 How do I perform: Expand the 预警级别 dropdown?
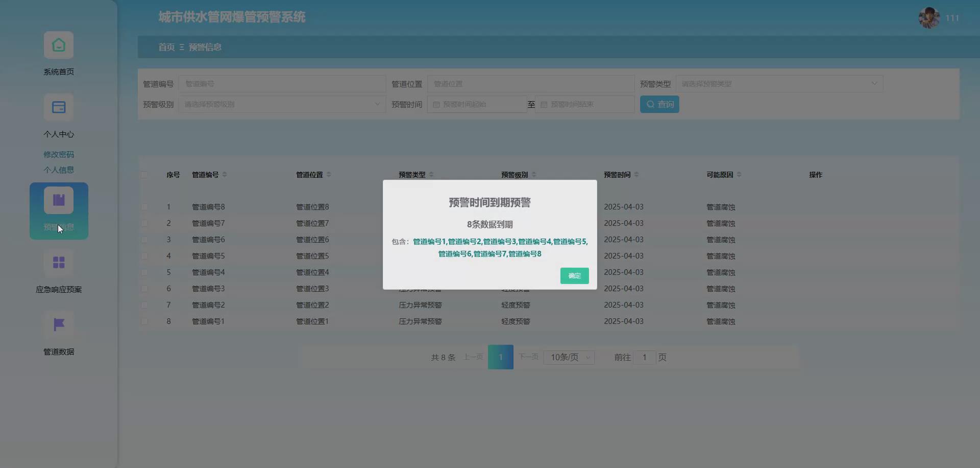(281, 104)
